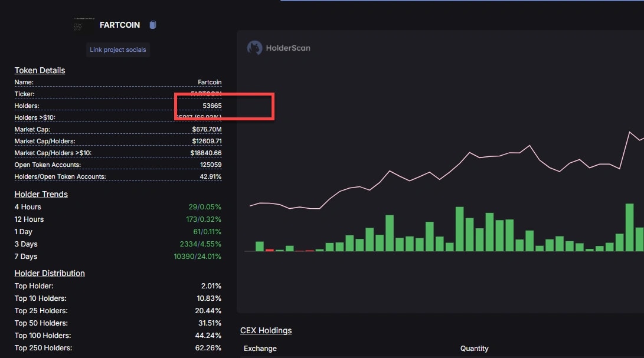644x358 pixels.
Task: Click the Top 10 Holders percentage
Action: 209,298
